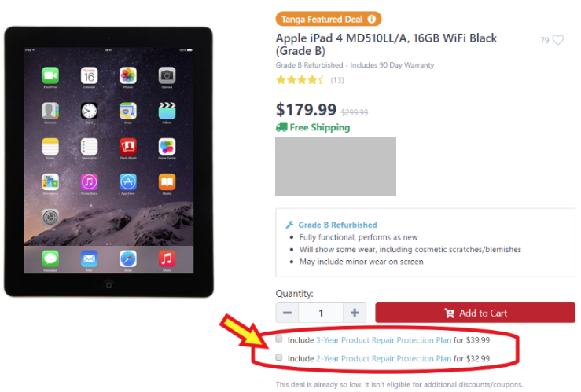581x392 pixels.
Task: Open the 2-Year Product Repair Protection Plan link
Action: click(x=384, y=358)
